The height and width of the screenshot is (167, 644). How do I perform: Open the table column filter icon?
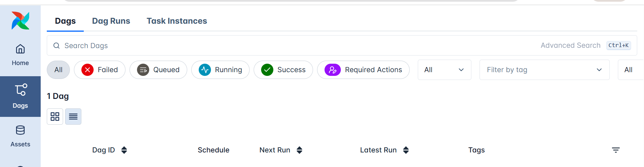(616, 150)
